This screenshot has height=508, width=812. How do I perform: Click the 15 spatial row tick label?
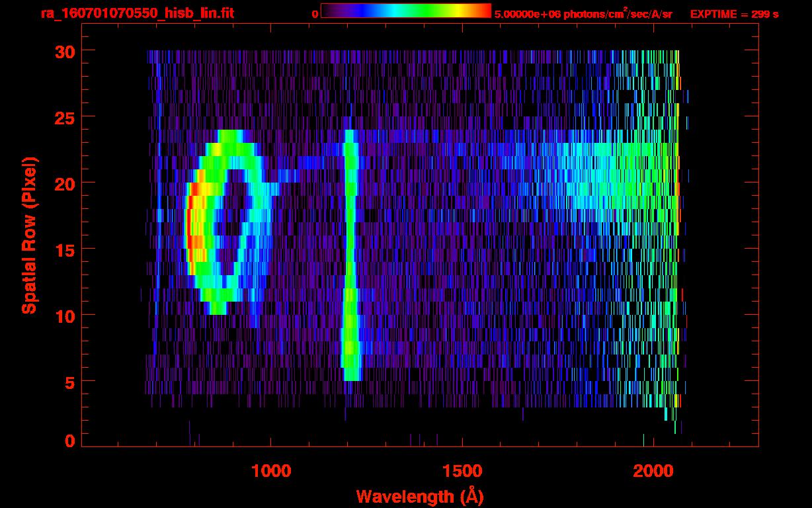pos(63,249)
